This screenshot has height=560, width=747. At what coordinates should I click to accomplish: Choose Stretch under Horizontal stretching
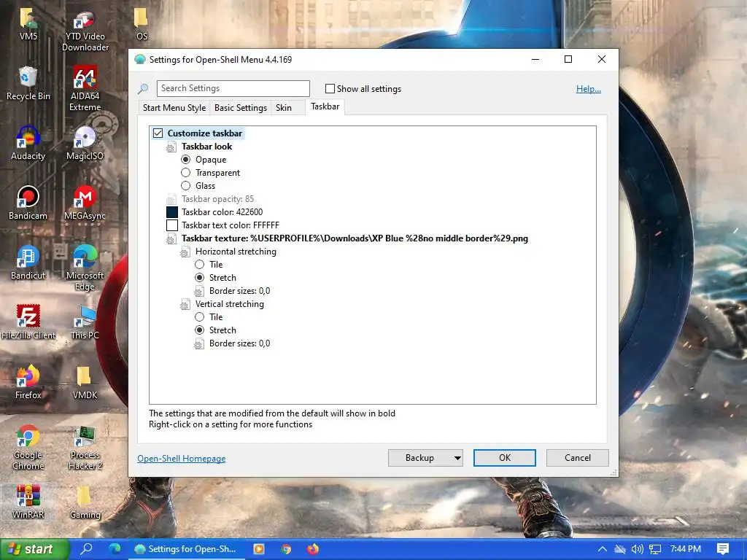[x=200, y=278]
